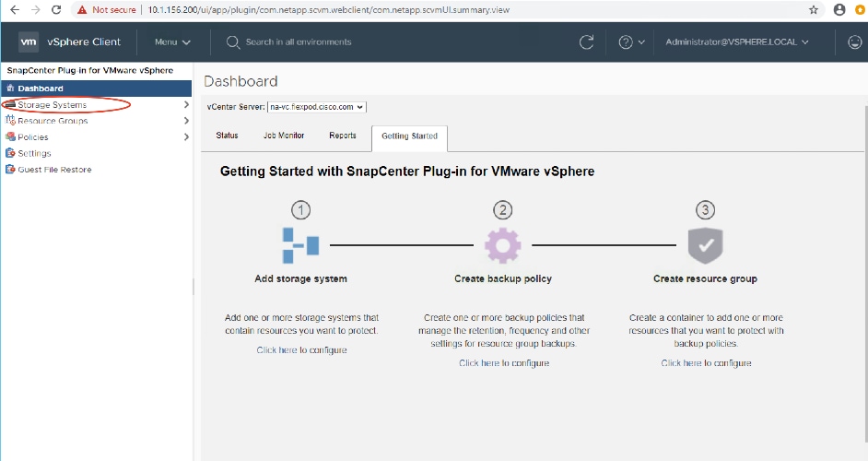Viewport: 868px width, 461px height.
Task: Select the Getting Started tab
Action: pos(410,138)
